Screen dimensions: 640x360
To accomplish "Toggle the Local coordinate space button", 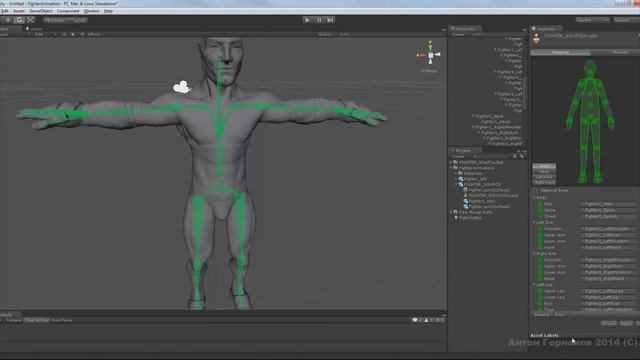I will 77,20.
